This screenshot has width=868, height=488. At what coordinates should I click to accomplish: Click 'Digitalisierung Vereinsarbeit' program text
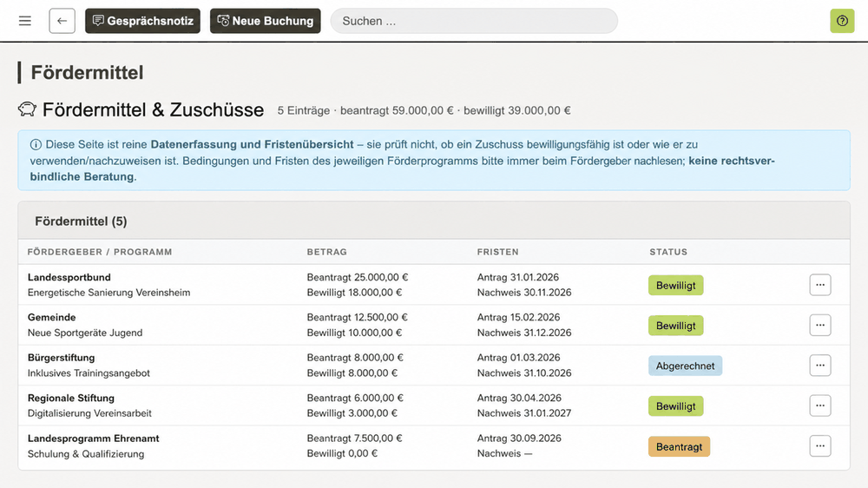coord(89,413)
